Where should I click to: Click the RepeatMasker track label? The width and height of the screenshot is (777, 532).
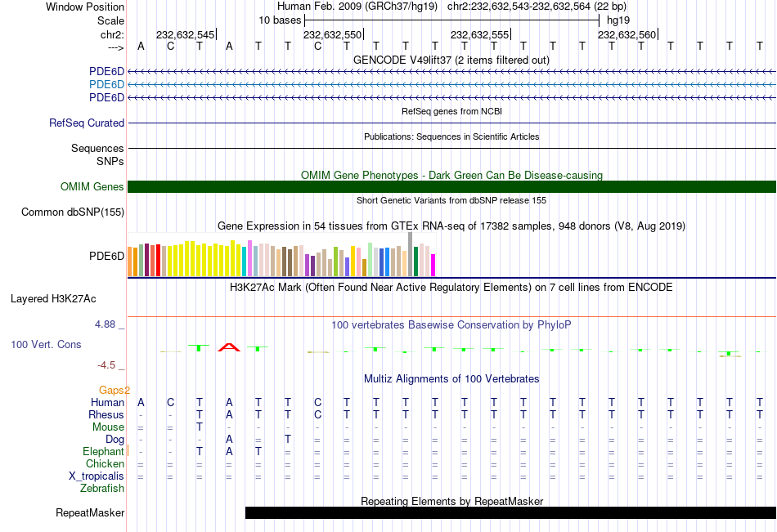click(x=90, y=512)
